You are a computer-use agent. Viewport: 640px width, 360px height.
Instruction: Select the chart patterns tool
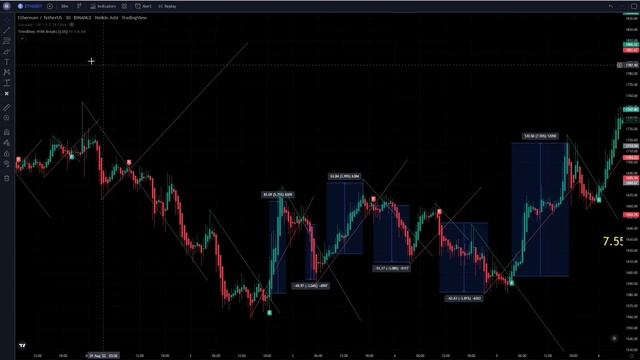coord(7,72)
